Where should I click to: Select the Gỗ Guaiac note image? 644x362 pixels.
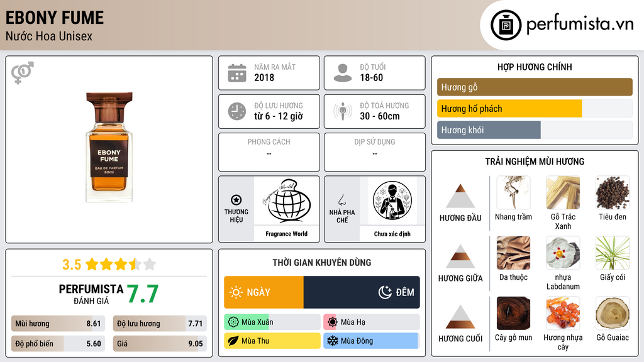613,314
